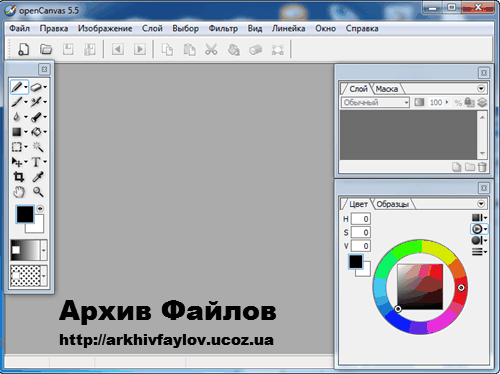The image size is (500, 374).
Task: Click the color wheel saturation square
Action: (x=420, y=287)
